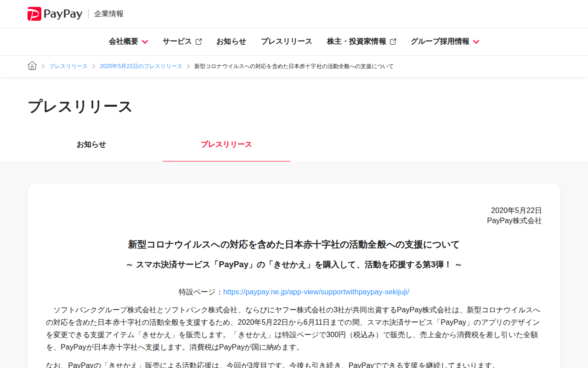Click プレスリリース breadcrumb link
588x368 pixels.
pyautogui.click(x=68, y=66)
